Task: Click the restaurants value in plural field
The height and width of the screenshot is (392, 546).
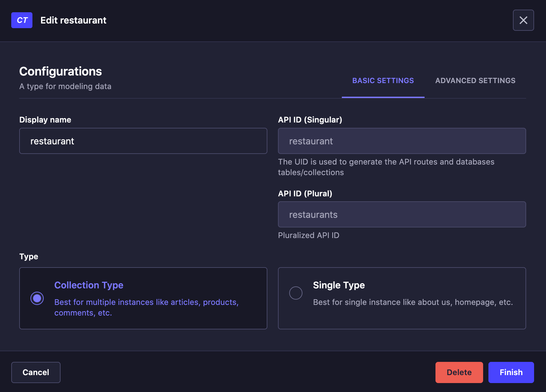Action: click(313, 214)
